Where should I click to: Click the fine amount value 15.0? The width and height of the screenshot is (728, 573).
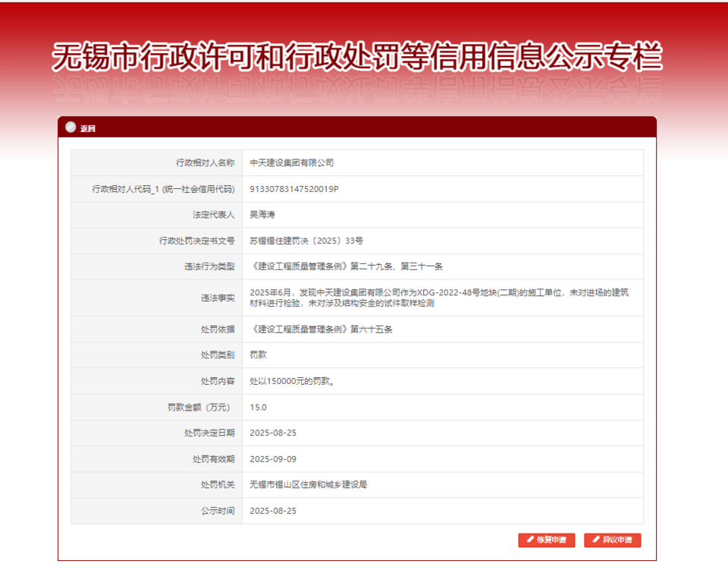point(259,408)
